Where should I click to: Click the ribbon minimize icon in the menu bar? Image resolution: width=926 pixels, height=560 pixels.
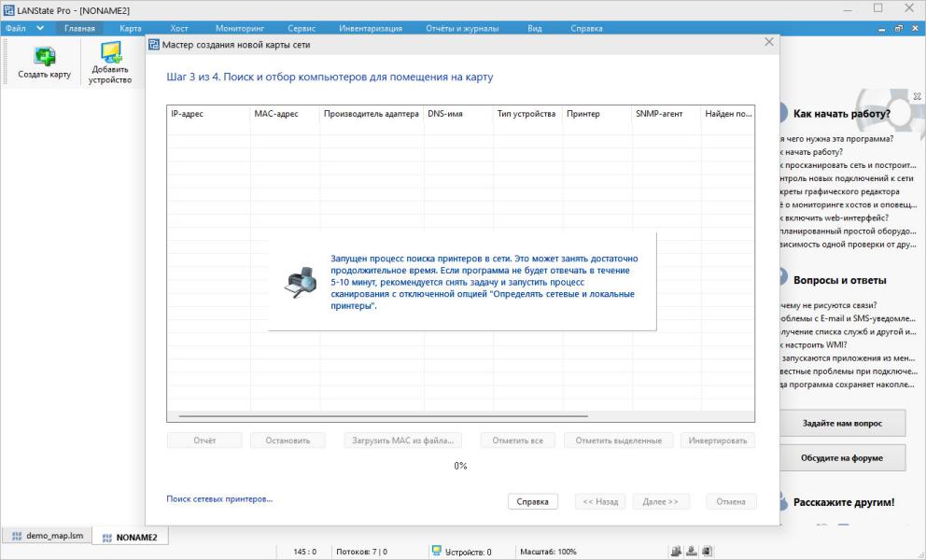(x=882, y=29)
